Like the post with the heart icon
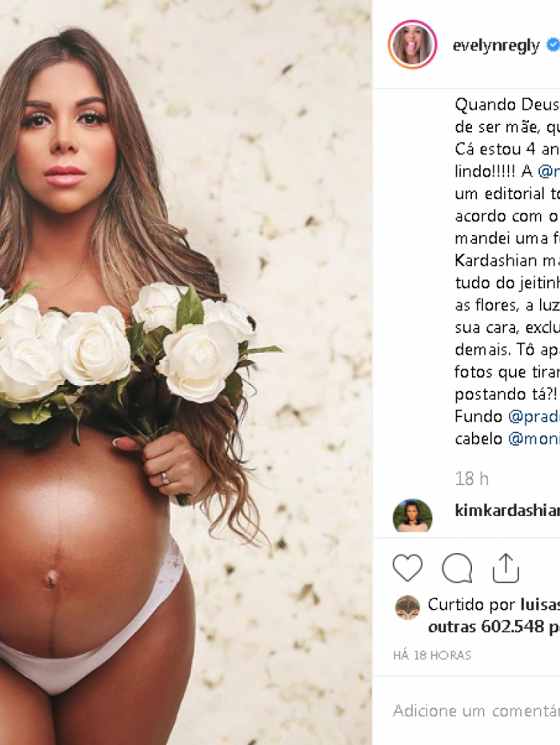The width and height of the screenshot is (560, 745). click(x=407, y=567)
